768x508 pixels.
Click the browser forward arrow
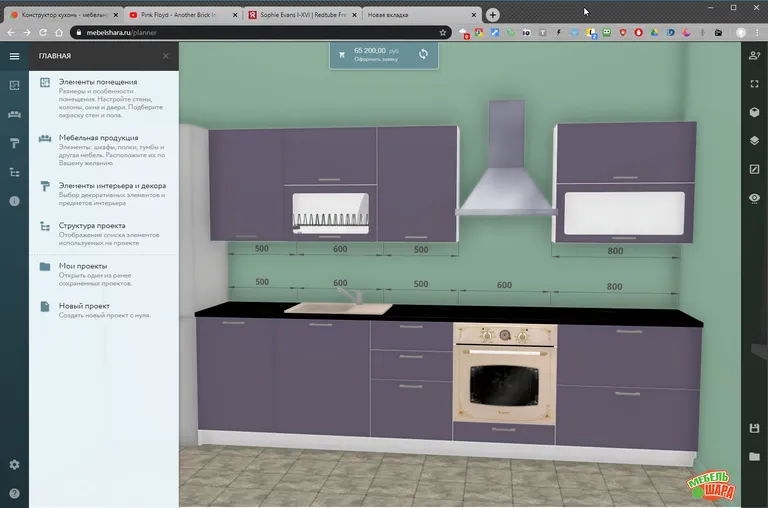pyautogui.click(x=27, y=32)
